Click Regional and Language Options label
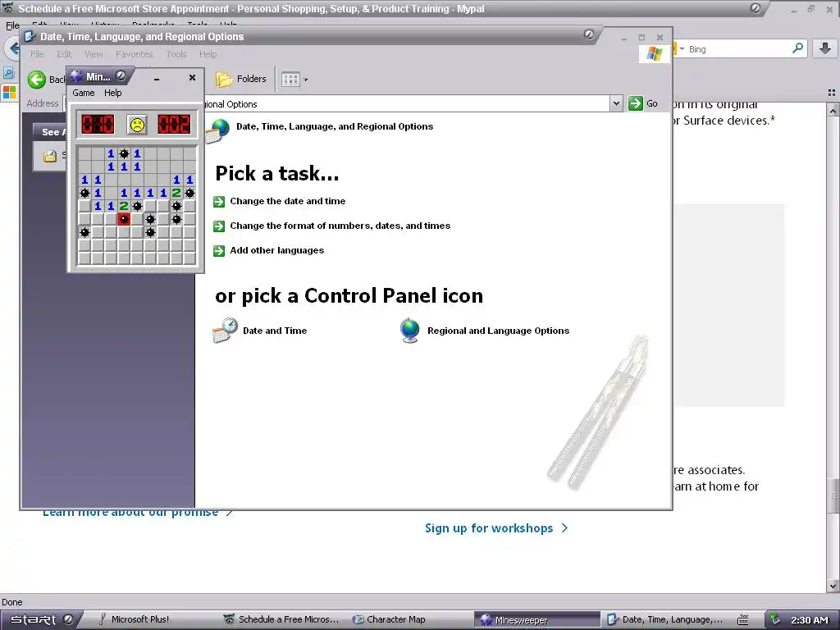Screen dimensions: 840x630 tap(498, 331)
